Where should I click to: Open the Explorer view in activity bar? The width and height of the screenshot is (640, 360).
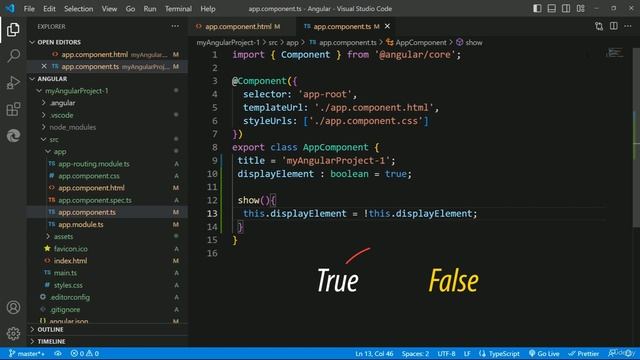(13, 30)
